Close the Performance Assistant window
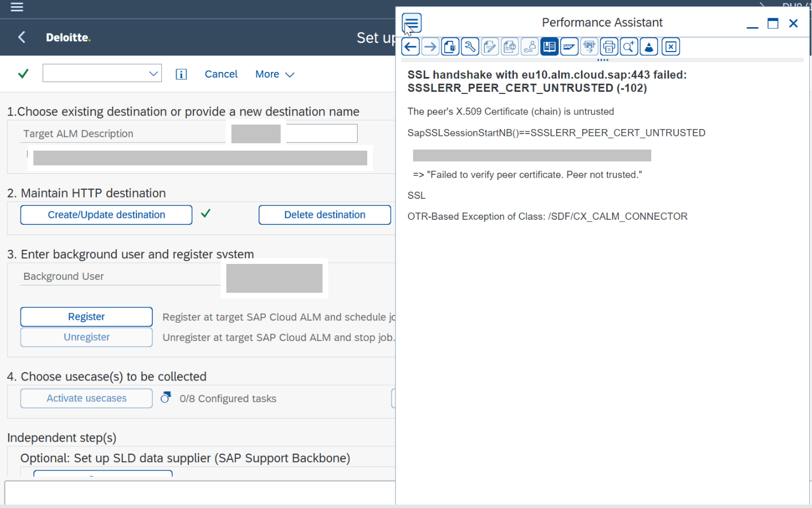 point(793,23)
